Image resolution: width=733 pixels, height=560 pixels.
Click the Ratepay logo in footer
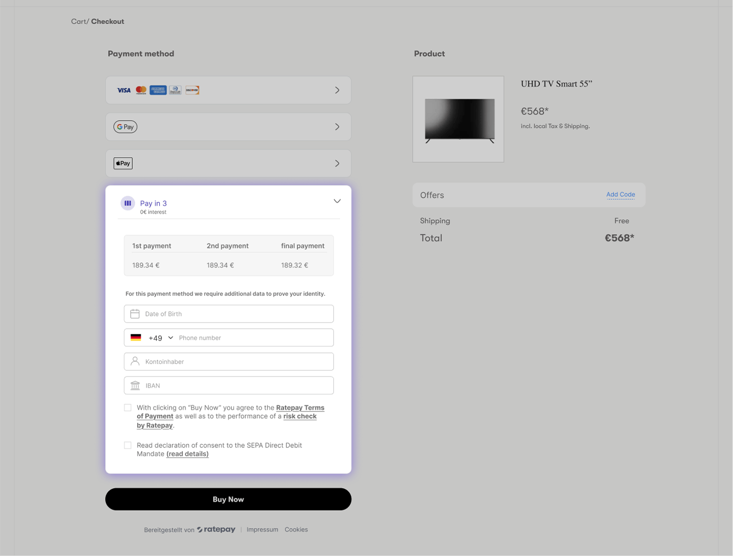click(x=216, y=530)
